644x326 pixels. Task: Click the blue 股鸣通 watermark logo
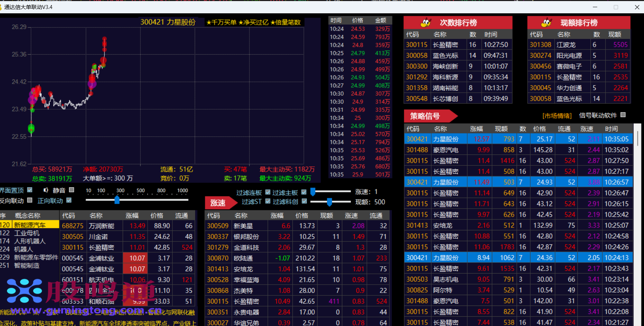24,291
